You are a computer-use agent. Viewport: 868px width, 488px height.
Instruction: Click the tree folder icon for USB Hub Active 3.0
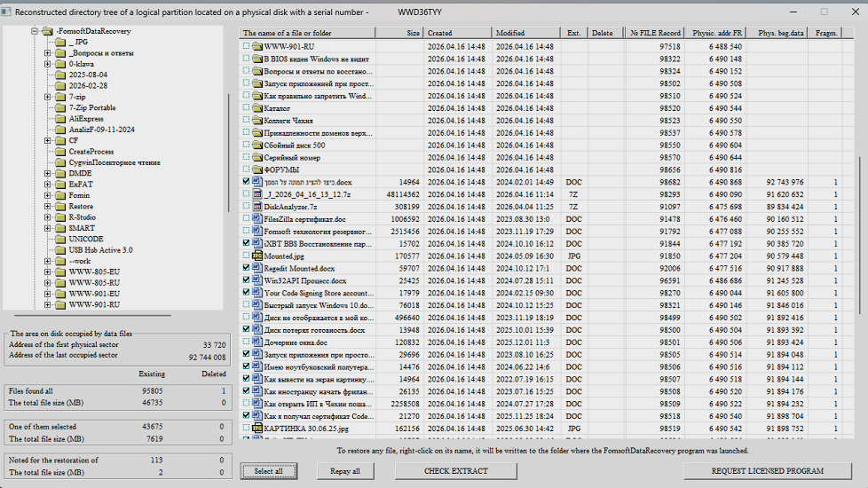pyautogui.click(x=60, y=250)
